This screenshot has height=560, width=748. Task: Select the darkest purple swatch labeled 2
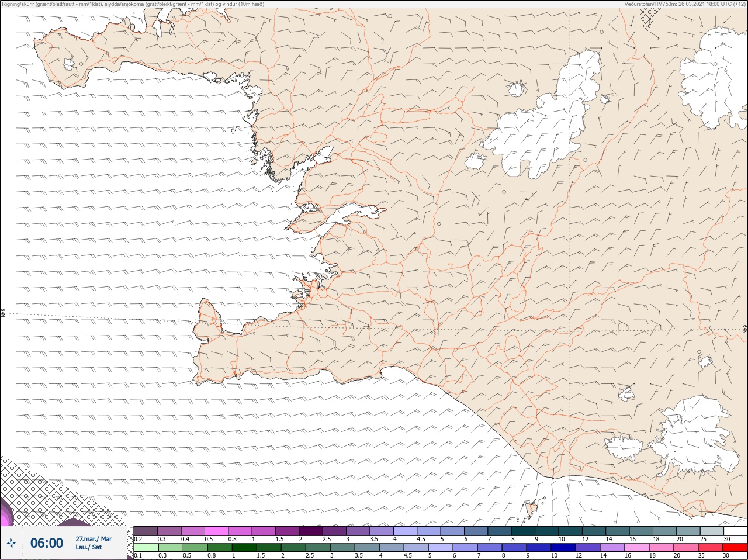pos(311,531)
